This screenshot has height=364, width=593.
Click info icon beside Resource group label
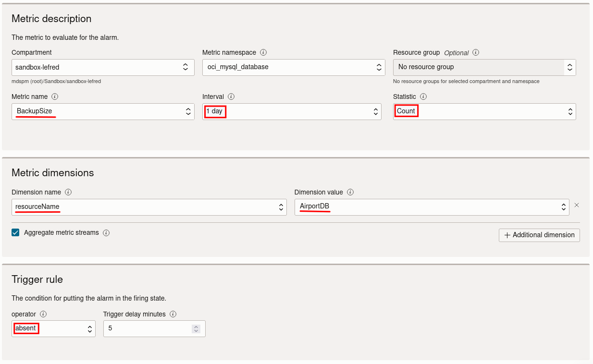point(476,52)
